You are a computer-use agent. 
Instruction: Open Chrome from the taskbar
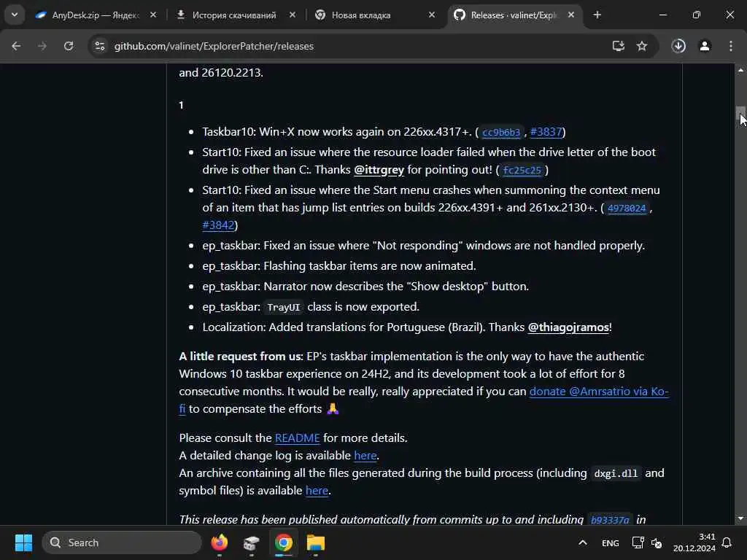[284, 542]
